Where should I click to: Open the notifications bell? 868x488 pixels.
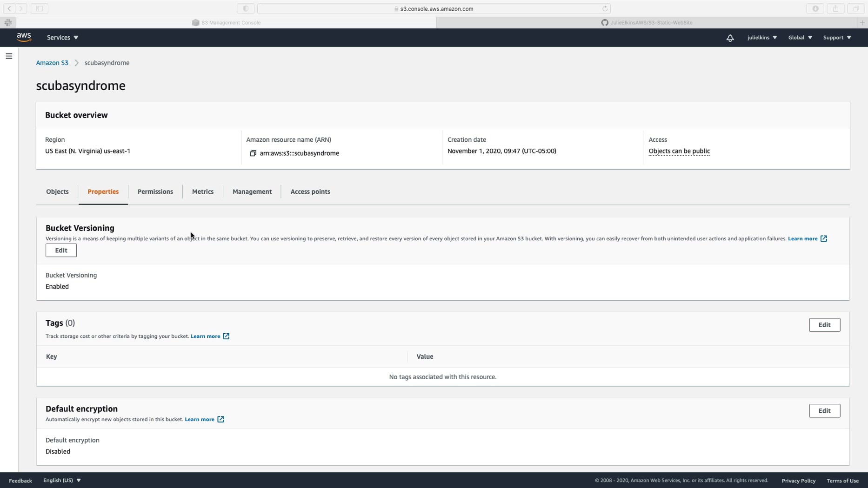coord(730,38)
